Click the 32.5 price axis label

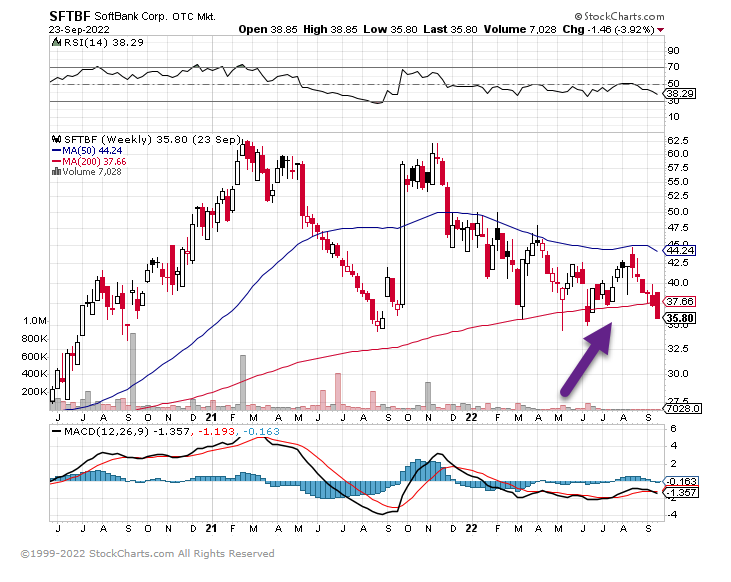(678, 348)
